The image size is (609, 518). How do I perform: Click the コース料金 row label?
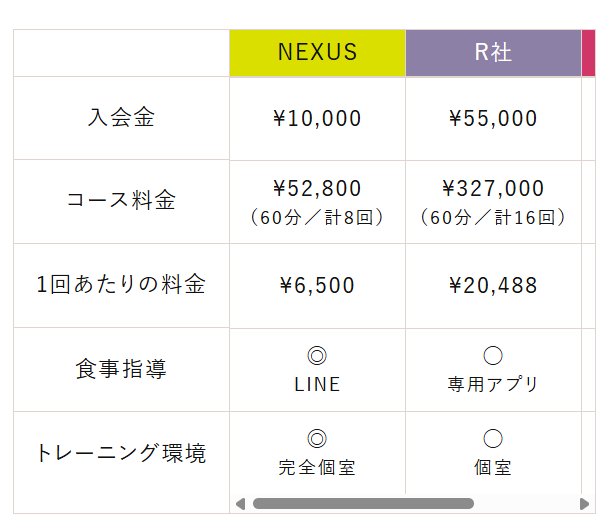click(121, 202)
